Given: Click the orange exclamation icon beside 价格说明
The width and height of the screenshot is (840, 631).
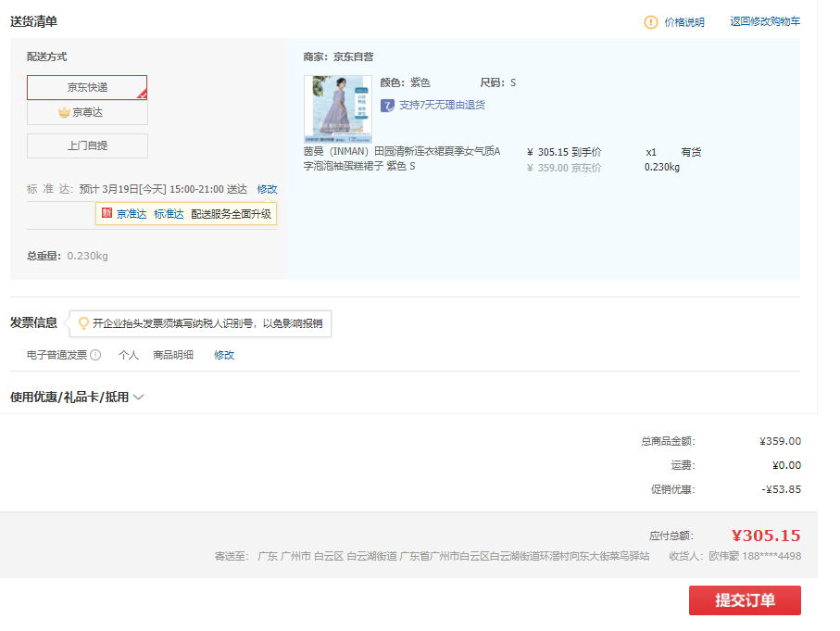Looking at the screenshot, I should (651, 22).
